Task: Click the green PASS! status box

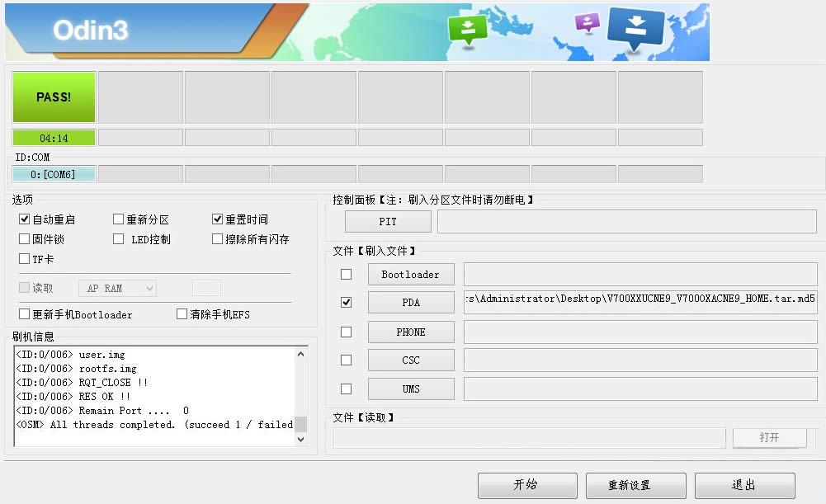Action: coord(54,97)
